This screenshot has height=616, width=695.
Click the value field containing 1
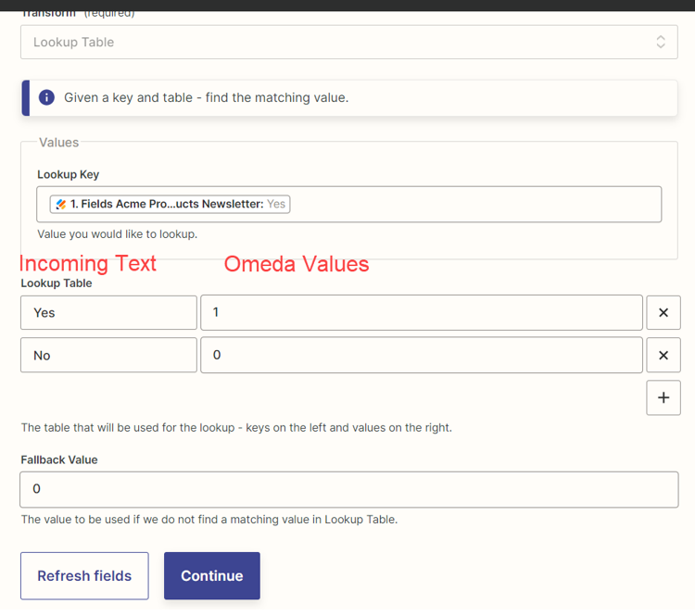[x=421, y=313]
